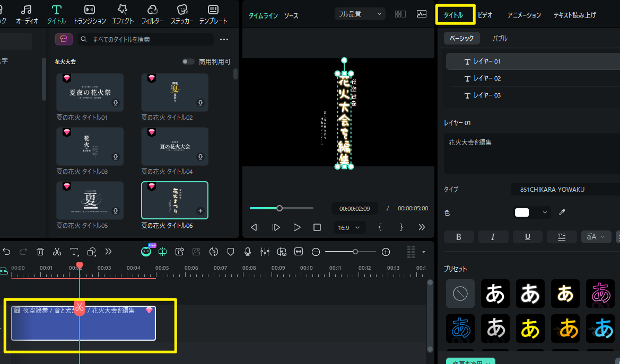Screen dimensions: 620x364
Task: Open the オーディオ (Audio) media tab
Action: [27, 14]
